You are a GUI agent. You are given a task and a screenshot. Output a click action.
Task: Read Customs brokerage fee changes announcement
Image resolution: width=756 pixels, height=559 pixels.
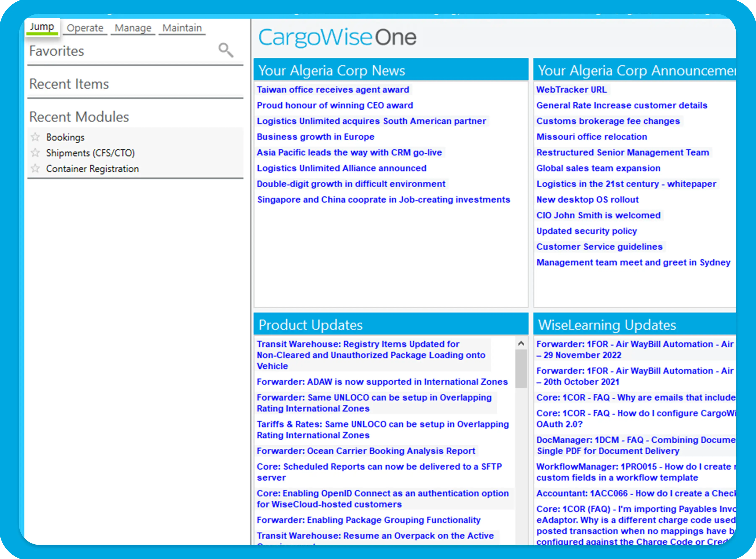pos(608,121)
